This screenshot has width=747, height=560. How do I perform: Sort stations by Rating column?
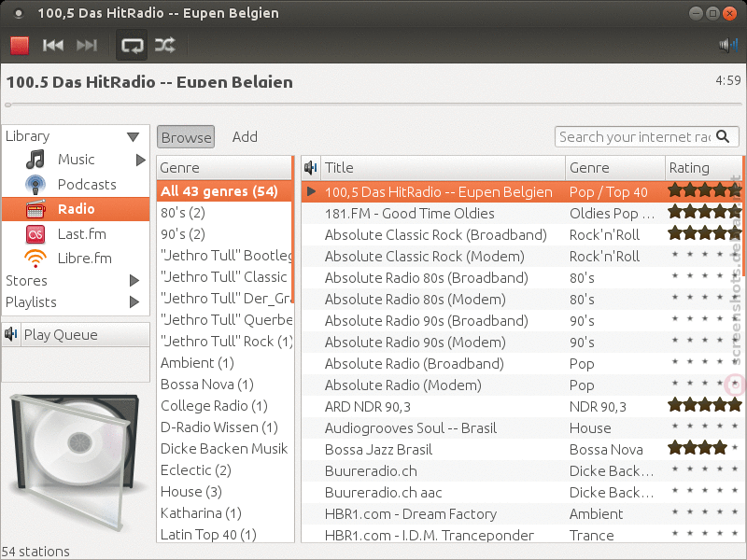(x=704, y=168)
